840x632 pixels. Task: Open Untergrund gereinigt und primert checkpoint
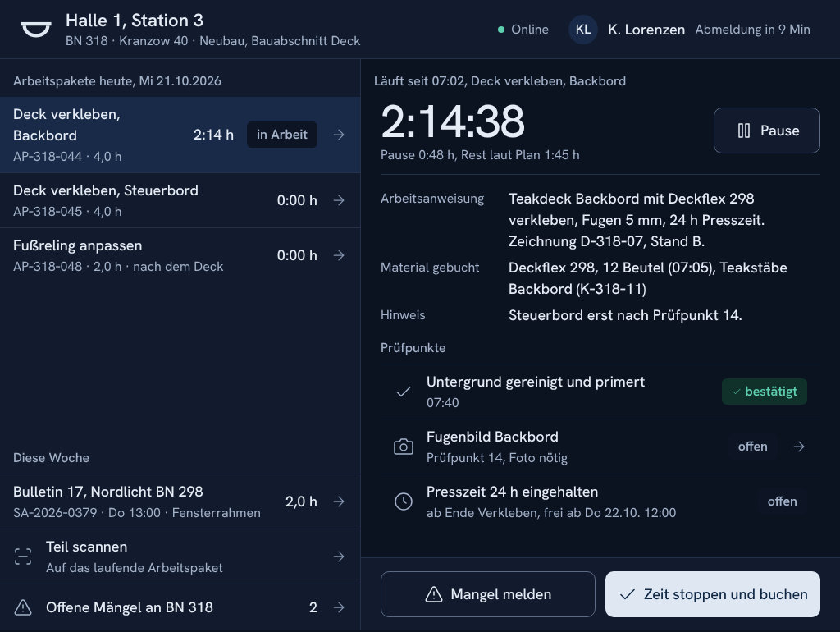point(600,392)
